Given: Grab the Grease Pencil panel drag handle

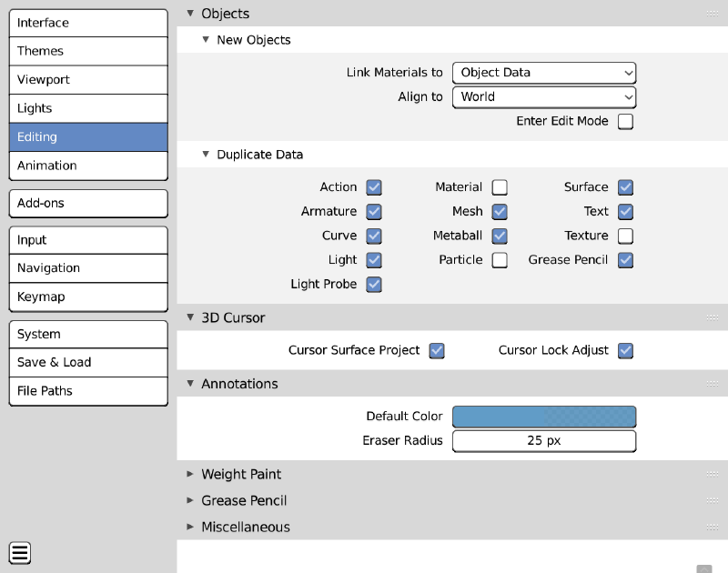Looking at the screenshot, I should 713,500.
